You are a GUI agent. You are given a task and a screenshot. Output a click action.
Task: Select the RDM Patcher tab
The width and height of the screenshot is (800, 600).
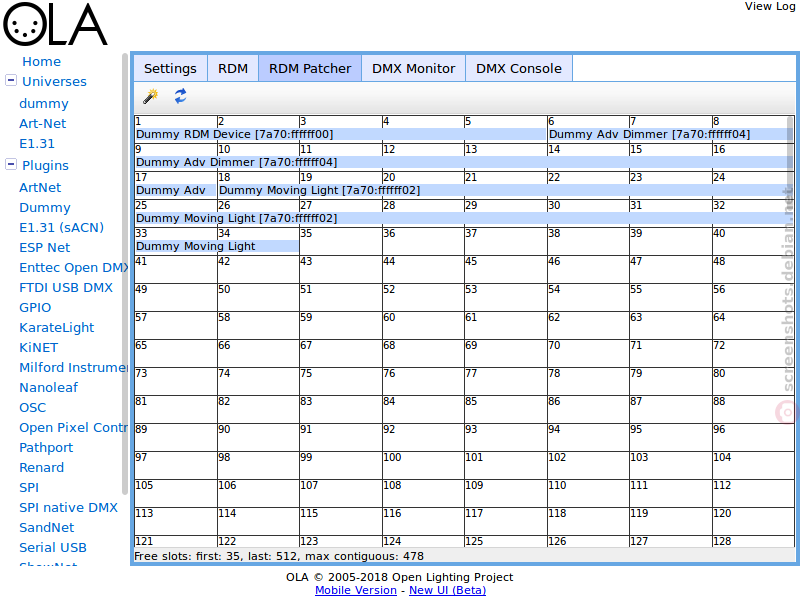(310, 68)
